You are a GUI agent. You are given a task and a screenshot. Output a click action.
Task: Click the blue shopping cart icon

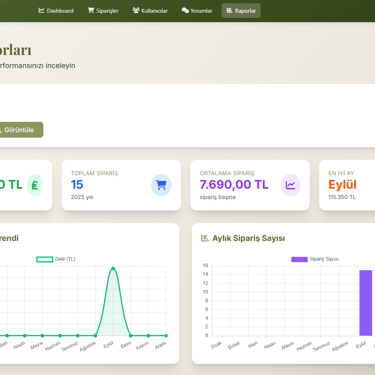[161, 185]
